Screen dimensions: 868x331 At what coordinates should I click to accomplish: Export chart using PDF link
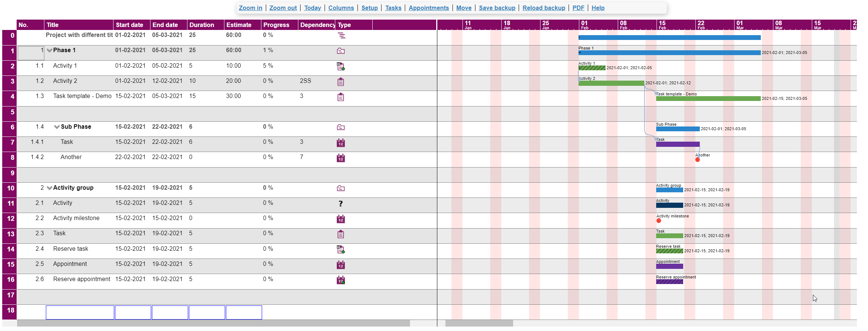[x=578, y=8]
